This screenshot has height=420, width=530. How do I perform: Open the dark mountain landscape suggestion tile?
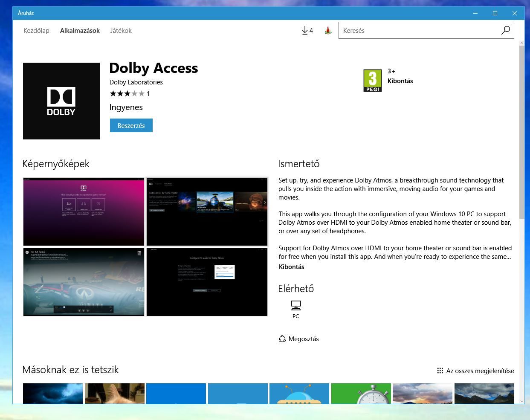(x=484, y=393)
